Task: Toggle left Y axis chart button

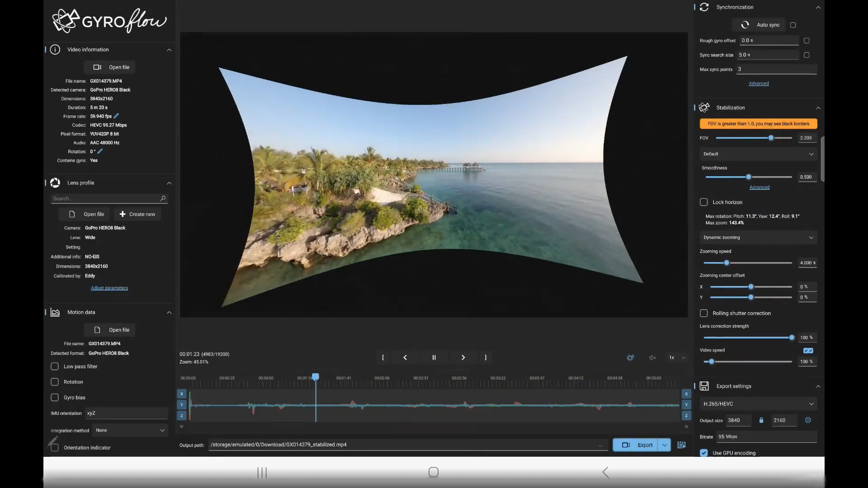Action: (x=182, y=405)
